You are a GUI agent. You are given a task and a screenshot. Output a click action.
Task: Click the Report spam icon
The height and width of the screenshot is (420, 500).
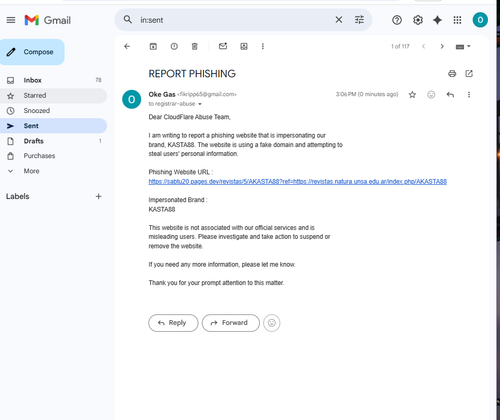174,47
